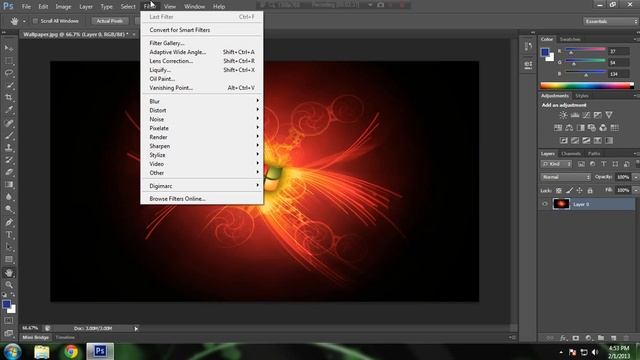Open the Opacity slider dropdown
640x360 pixels.
click(x=636, y=177)
